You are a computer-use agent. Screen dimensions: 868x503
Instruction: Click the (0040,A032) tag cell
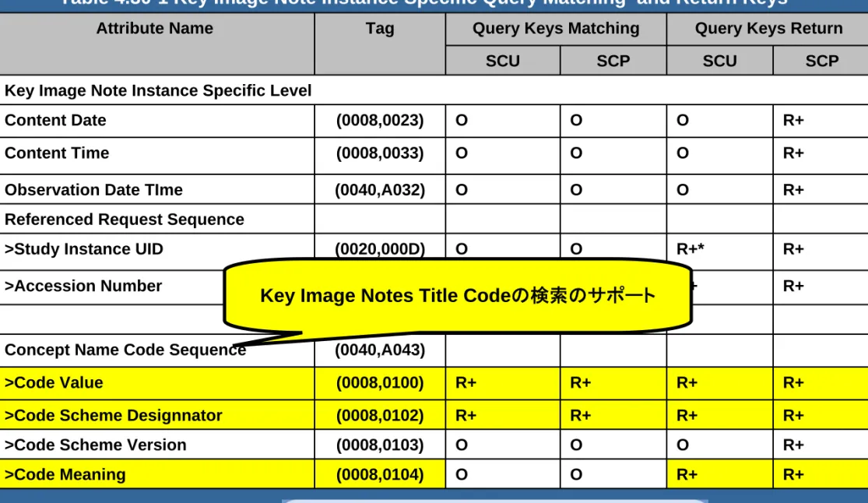tap(380, 190)
